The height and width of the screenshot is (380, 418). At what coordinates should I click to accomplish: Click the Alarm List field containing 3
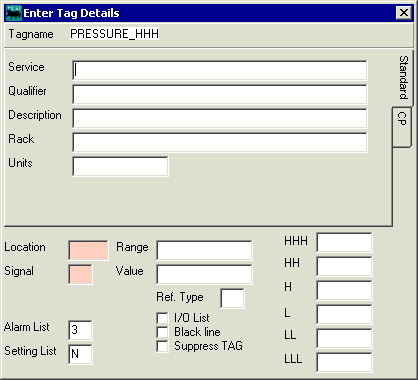coord(80,330)
